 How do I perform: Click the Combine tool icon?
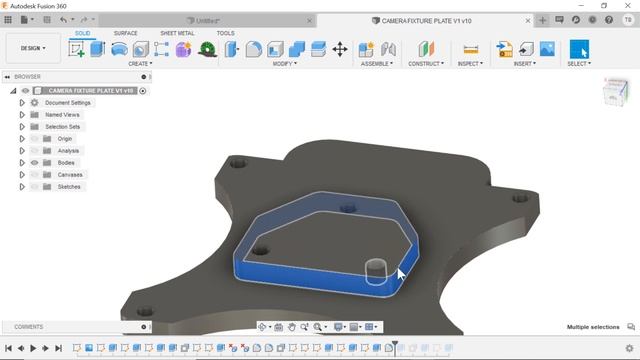click(x=297, y=49)
